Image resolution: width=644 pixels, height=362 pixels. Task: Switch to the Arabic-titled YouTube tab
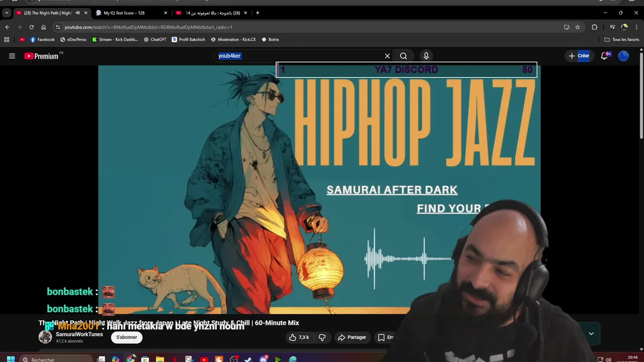(x=211, y=13)
